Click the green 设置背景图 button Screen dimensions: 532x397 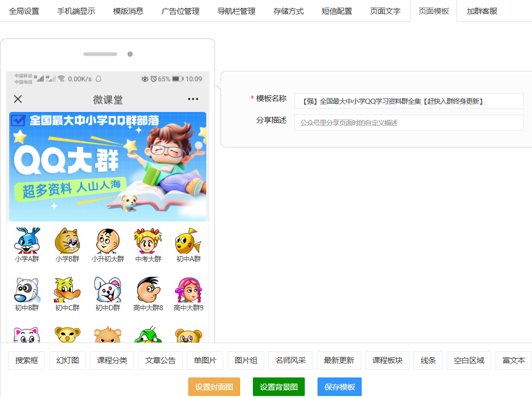coord(279,387)
